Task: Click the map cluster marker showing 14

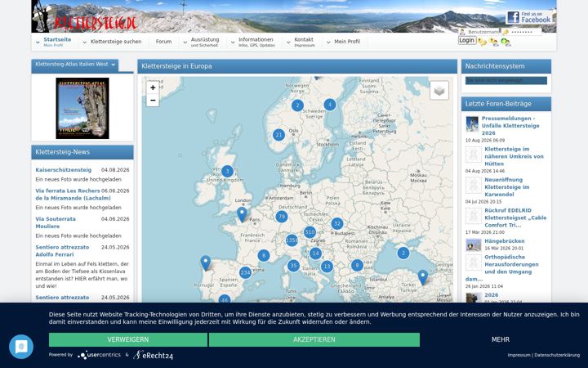Action: 316,254
